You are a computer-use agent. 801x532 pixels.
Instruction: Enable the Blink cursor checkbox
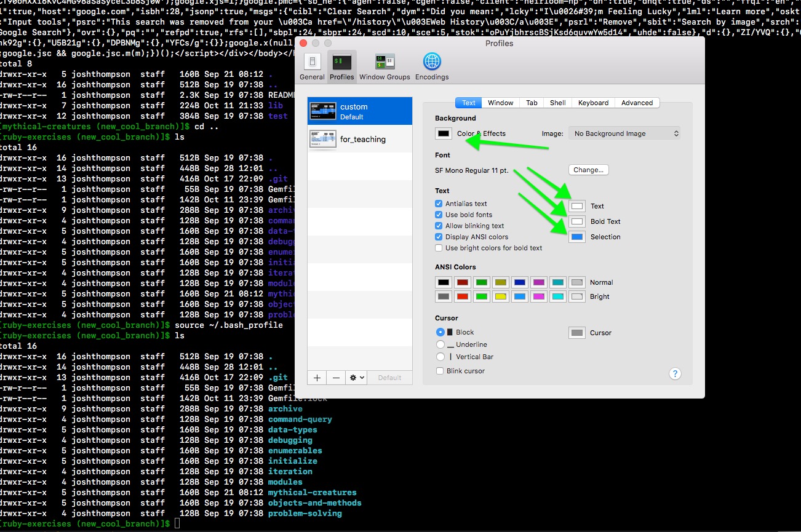(439, 371)
